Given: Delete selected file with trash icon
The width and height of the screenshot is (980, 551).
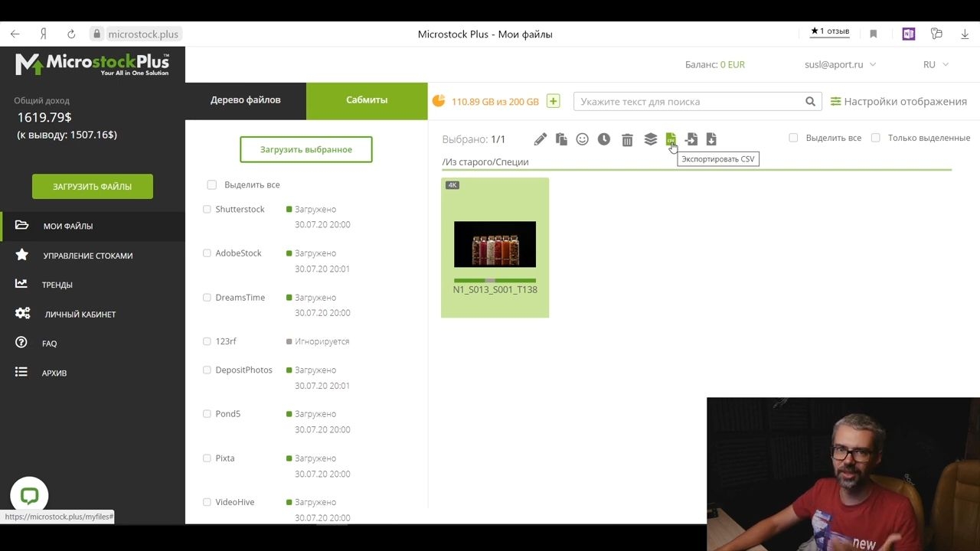Looking at the screenshot, I should point(627,139).
